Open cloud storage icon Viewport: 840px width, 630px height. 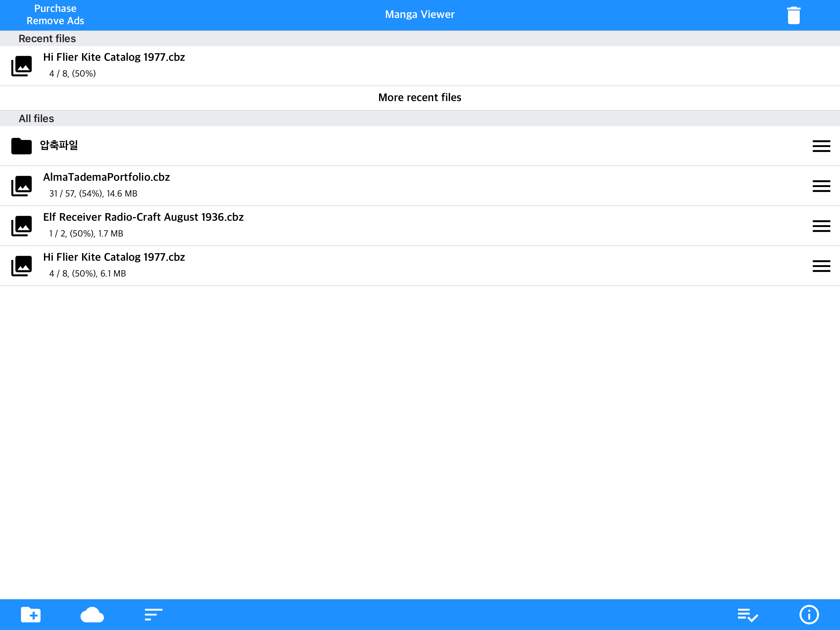pyautogui.click(x=92, y=614)
